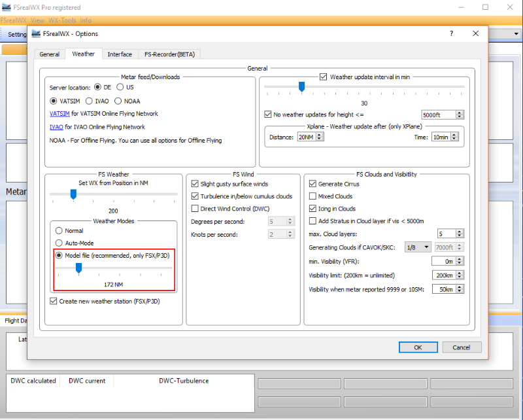Image resolution: width=523 pixels, height=420 pixels.
Task: Click the min. Visibility 0m field
Action: pyautogui.click(x=444, y=261)
